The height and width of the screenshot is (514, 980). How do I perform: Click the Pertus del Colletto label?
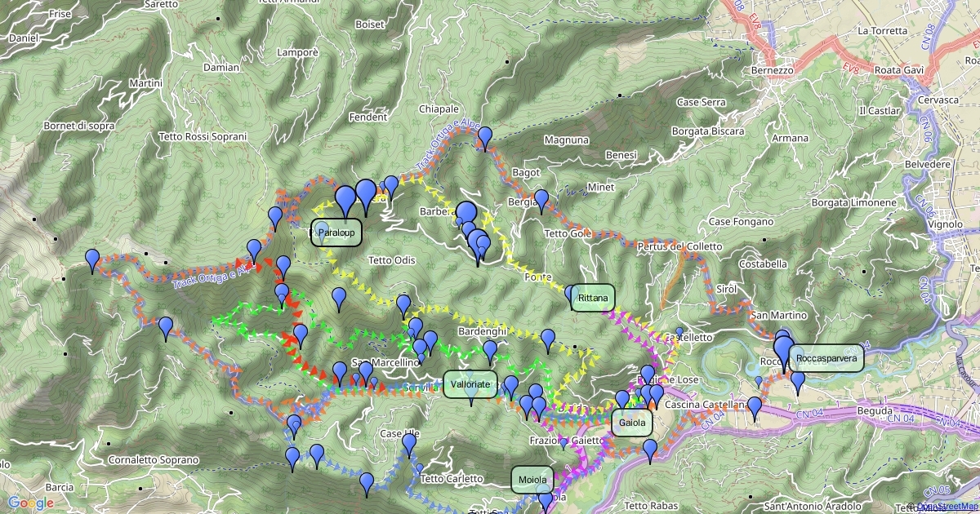pyautogui.click(x=680, y=246)
